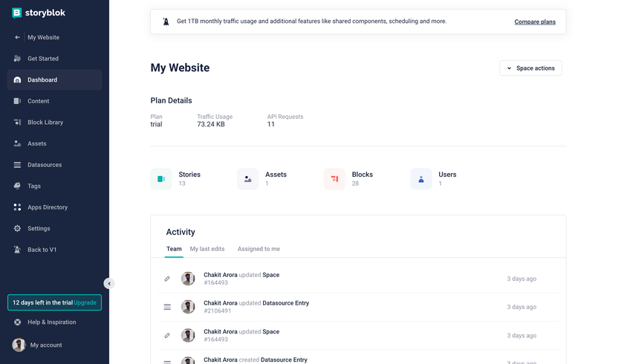Click the Settings gear icon
The width and height of the screenshot is (624, 364).
(17, 228)
